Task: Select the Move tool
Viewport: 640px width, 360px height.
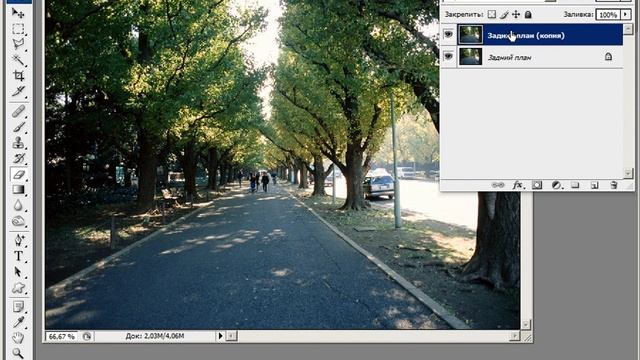Action: 18,13
